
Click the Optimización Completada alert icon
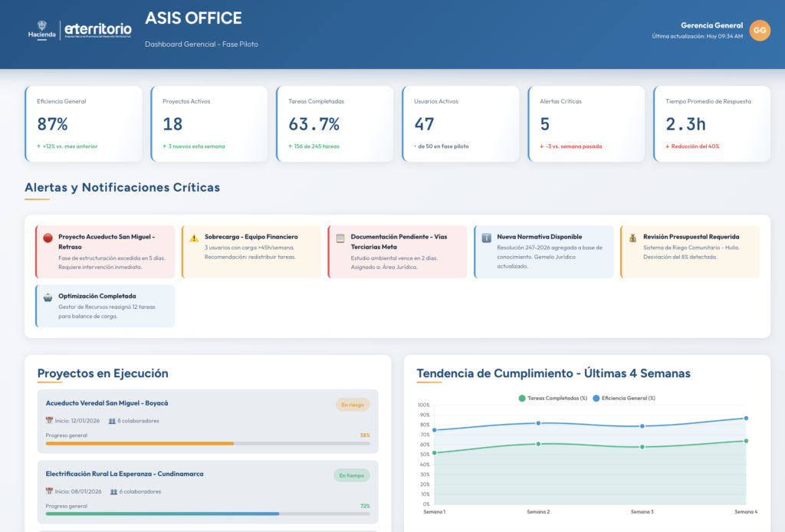pyautogui.click(x=48, y=297)
